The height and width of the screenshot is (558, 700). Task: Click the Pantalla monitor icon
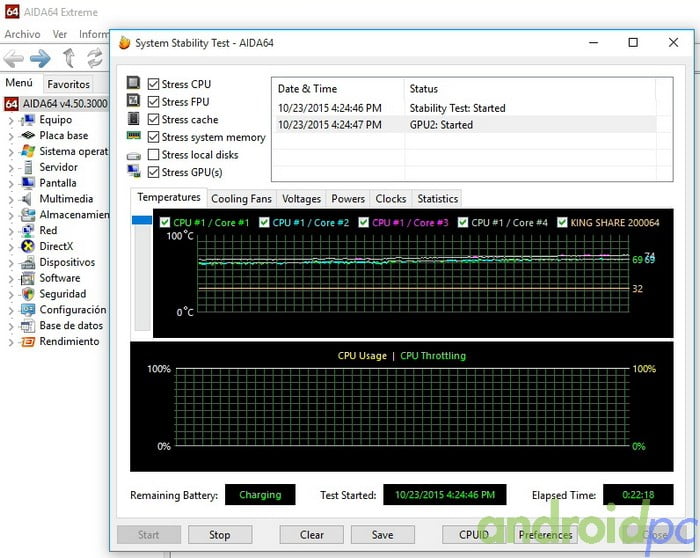coord(28,183)
